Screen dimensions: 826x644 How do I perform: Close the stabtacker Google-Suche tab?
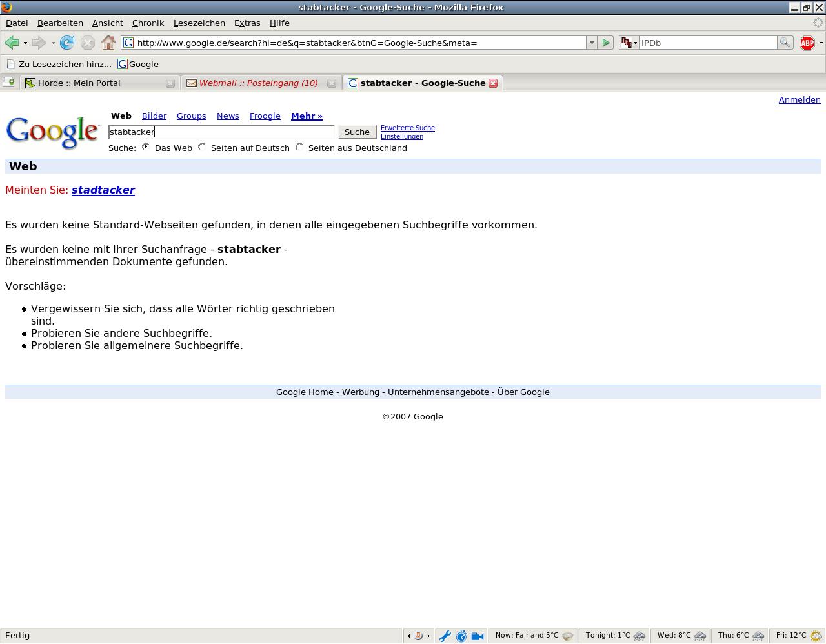tap(493, 83)
